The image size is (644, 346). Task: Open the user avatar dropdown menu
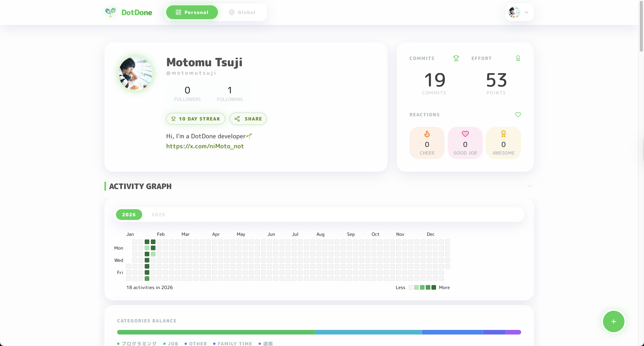[514, 12]
